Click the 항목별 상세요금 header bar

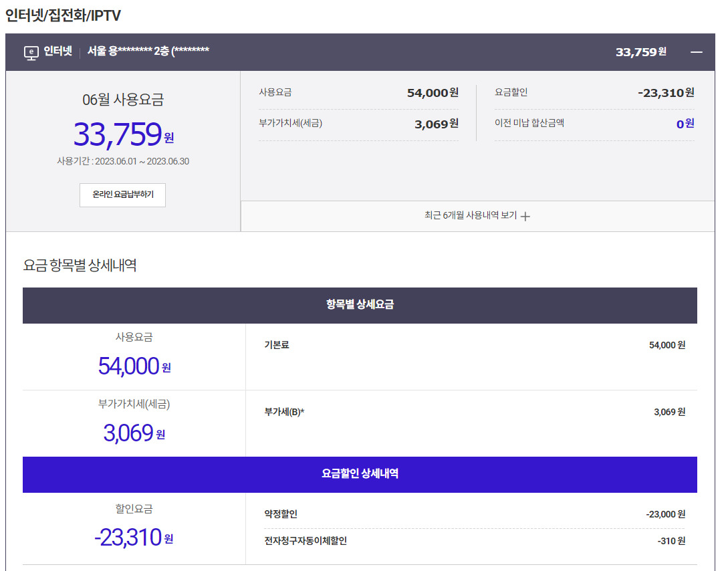click(360, 305)
